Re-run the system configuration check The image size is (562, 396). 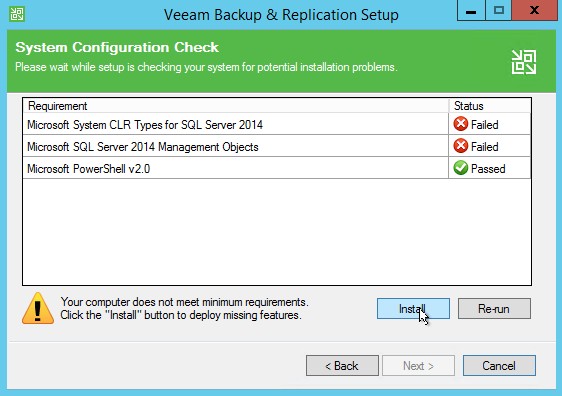(494, 309)
